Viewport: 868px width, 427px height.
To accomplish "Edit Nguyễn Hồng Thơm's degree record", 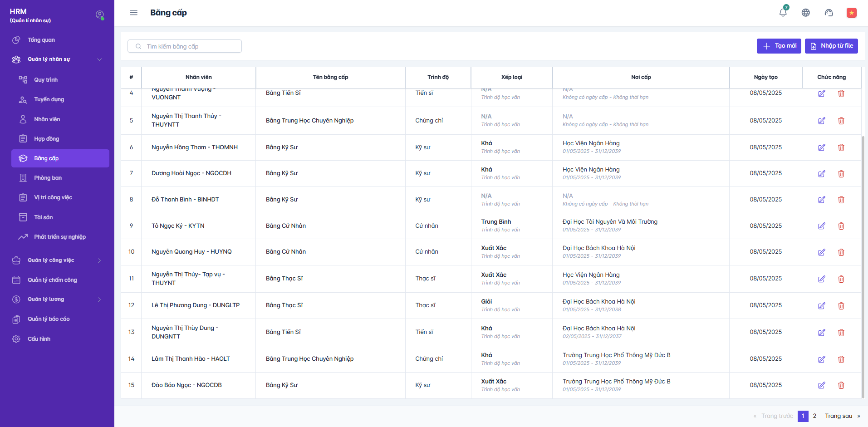I will (822, 147).
